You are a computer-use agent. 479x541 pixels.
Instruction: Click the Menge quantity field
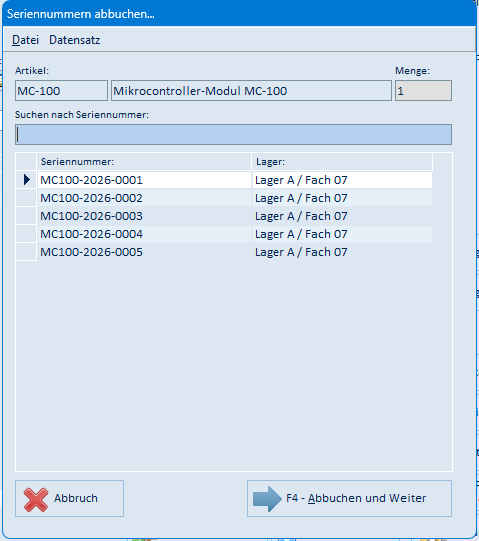pos(423,91)
